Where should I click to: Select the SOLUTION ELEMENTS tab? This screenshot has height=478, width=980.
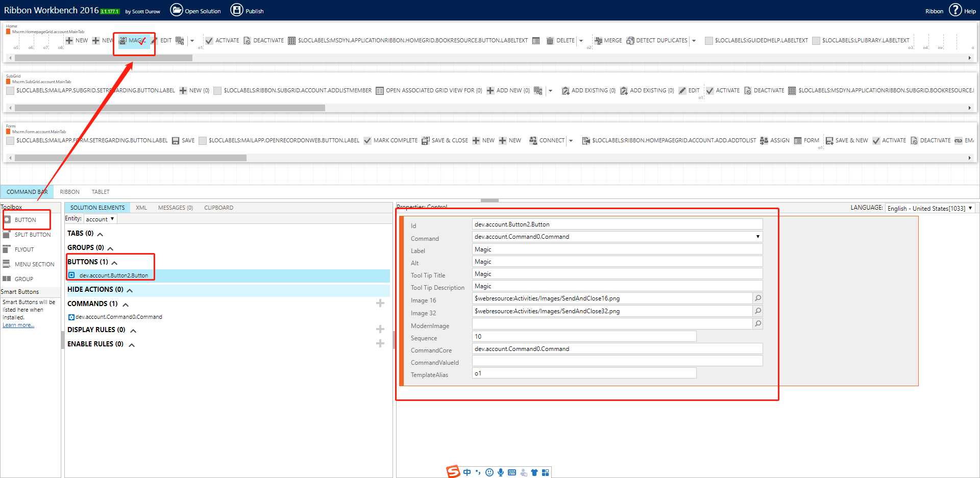(97, 208)
